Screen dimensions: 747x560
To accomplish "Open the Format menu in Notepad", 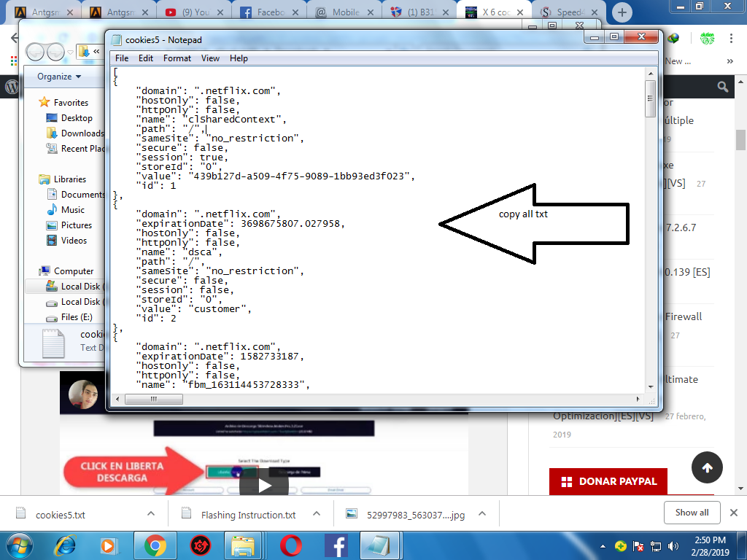I will pos(177,58).
